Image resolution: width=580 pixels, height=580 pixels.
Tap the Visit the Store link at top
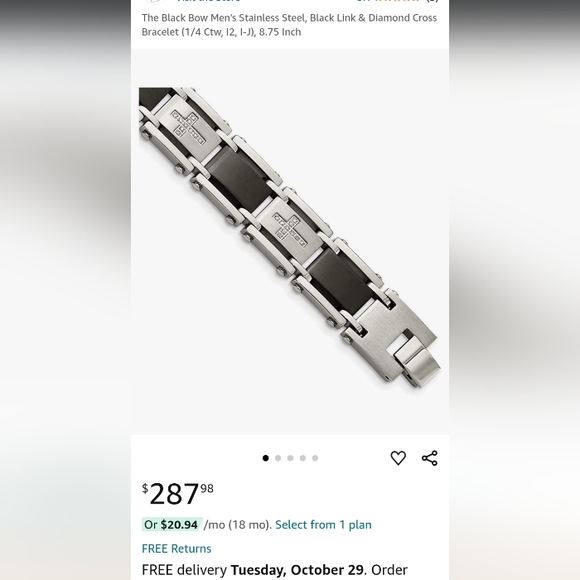pyautogui.click(x=208, y=1)
